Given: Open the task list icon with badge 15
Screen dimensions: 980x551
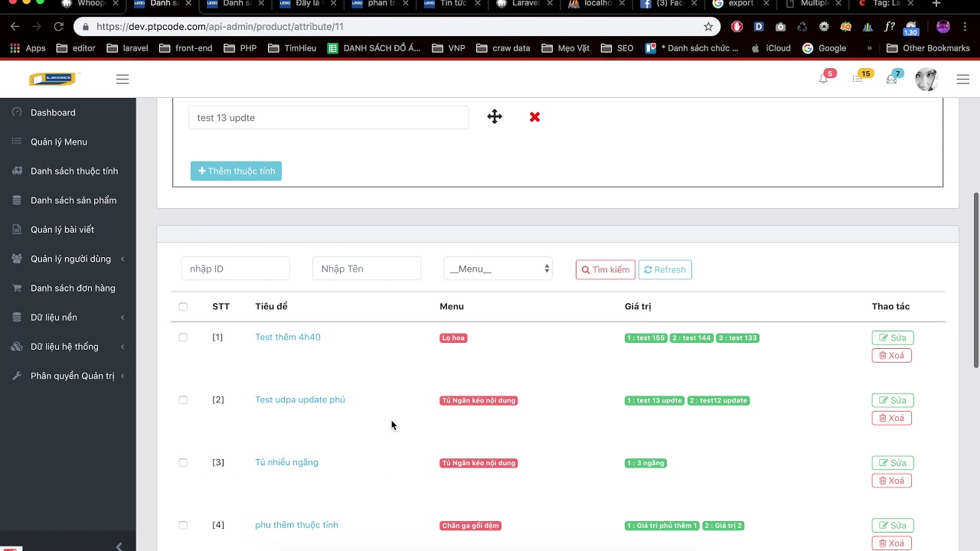Looking at the screenshot, I should [x=857, y=79].
